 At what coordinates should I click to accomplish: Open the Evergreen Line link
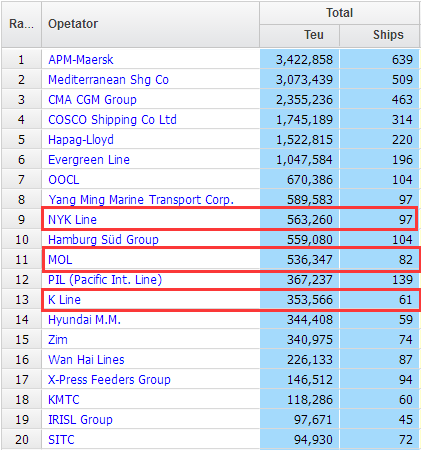(x=89, y=160)
